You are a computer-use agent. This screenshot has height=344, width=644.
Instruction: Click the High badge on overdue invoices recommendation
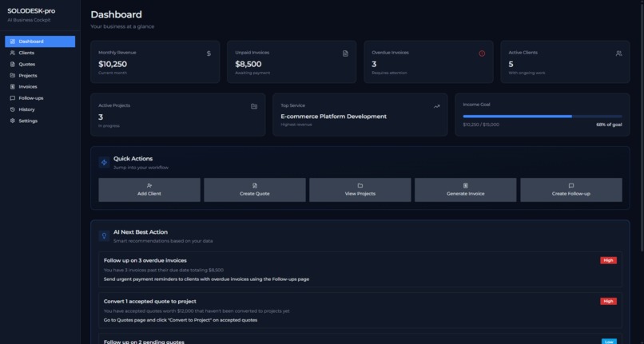coord(608,260)
